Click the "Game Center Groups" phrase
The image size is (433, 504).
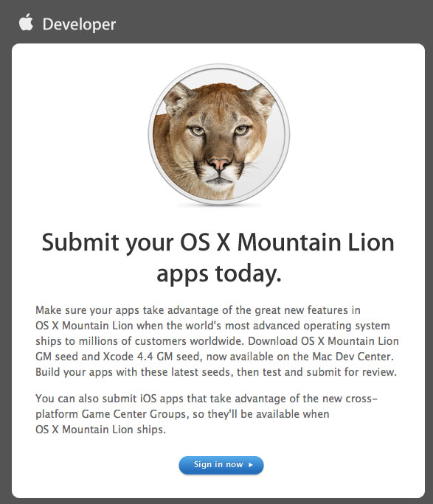[134, 414]
